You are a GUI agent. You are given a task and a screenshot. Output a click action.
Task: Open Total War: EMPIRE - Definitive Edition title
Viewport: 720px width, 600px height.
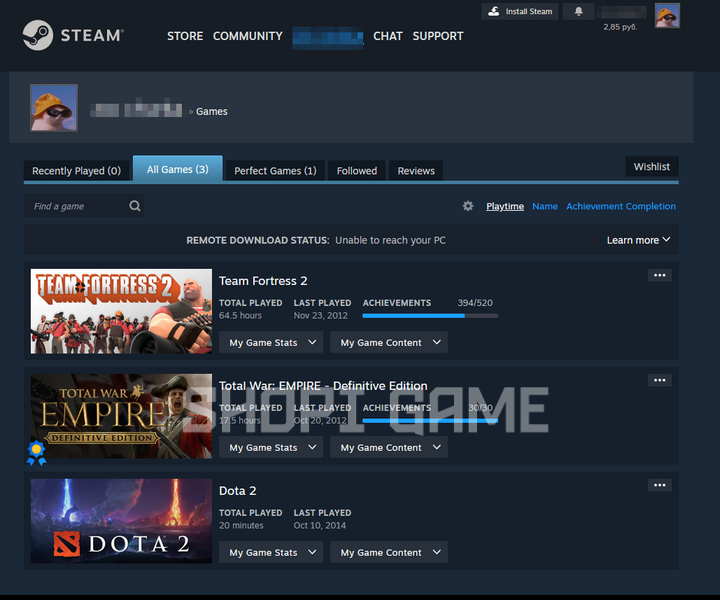pyautogui.click(x=323, y=386)
